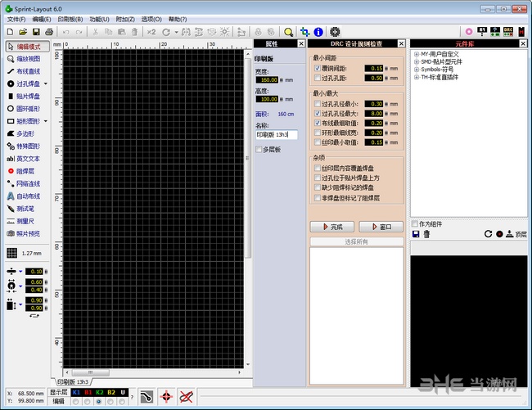Select 过孔焊盘 pad tool
The height and width of the screenshot is (410, 532).
24,83
